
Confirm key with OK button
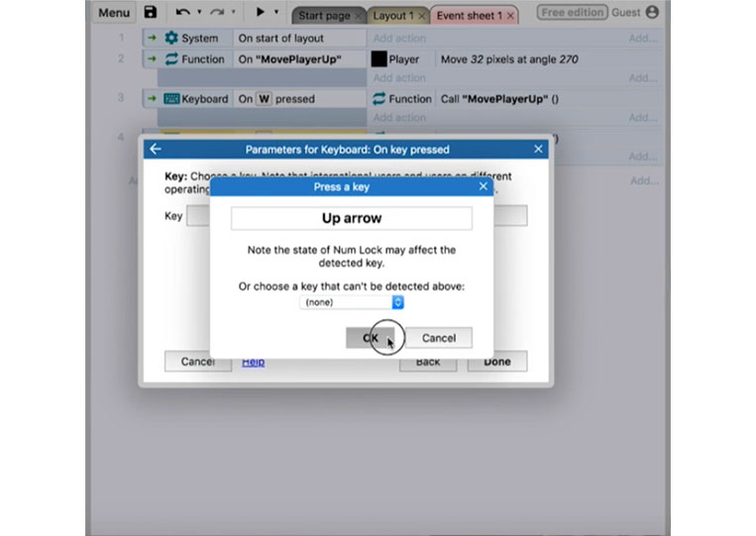371,338
